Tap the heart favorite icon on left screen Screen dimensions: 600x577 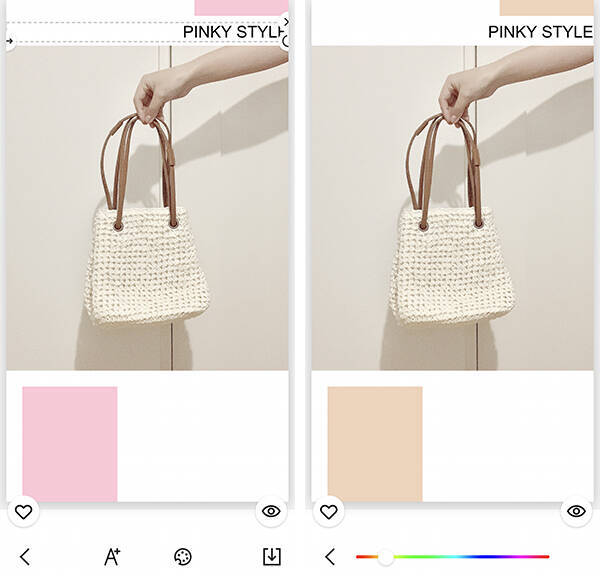tap(23, 512)
